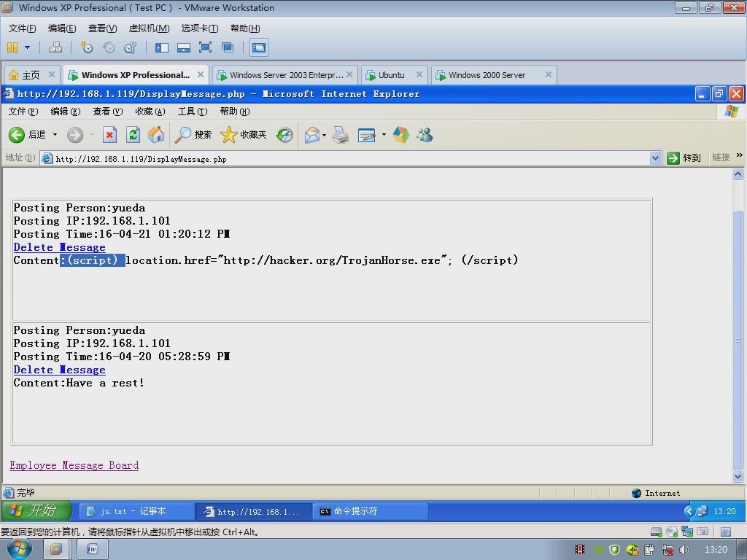Enter VMware full screen mode icon

point(205,47)
